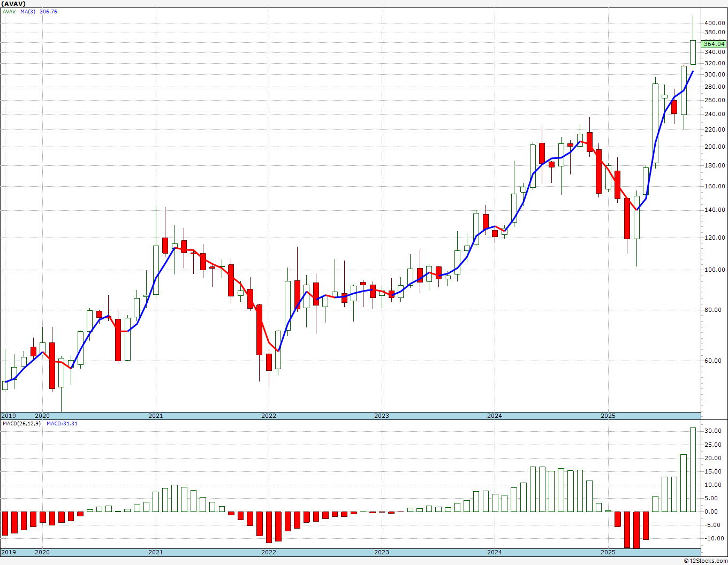Click the 60.00 price axis label
Image resolution: width=728 pixels, height=565 pixels.
[713, 361]
